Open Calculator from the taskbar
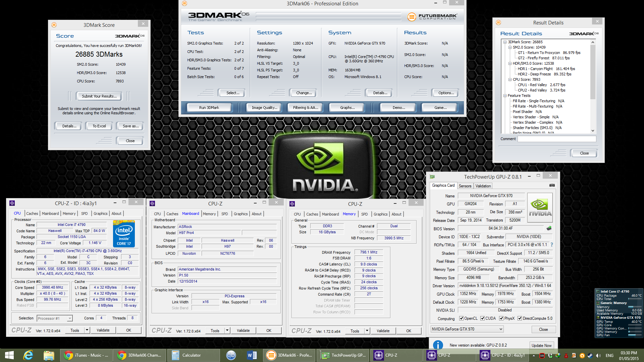 click(191, 355)
